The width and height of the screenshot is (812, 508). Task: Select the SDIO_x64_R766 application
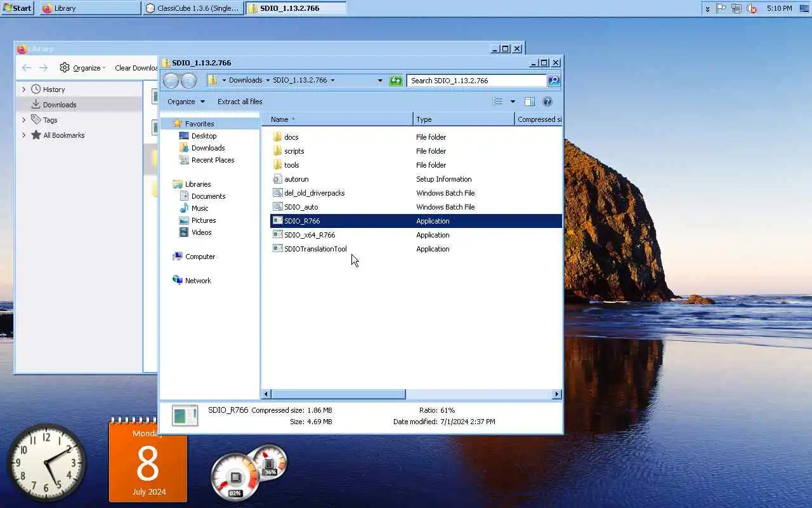click(x=310, y=235)
